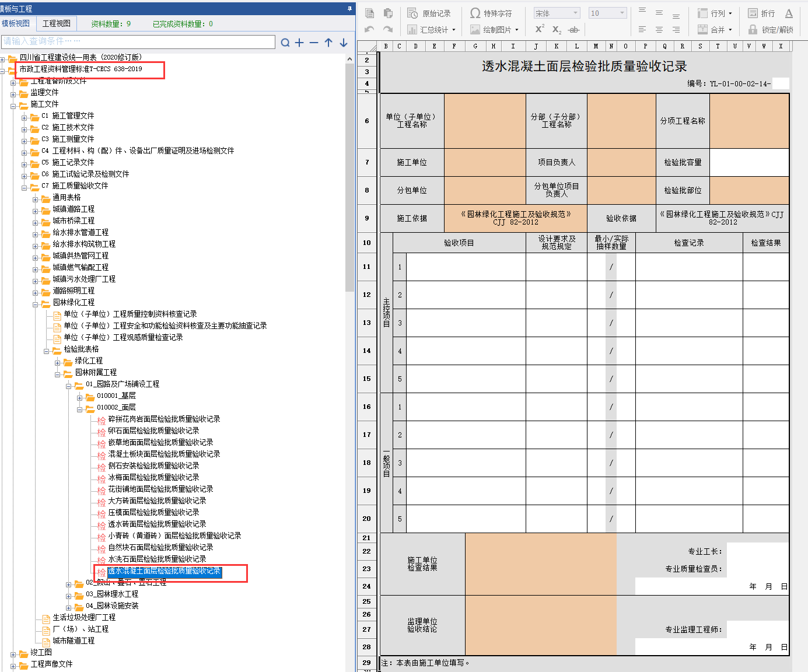Expand the 010001_基层 node

pos(80,397)
